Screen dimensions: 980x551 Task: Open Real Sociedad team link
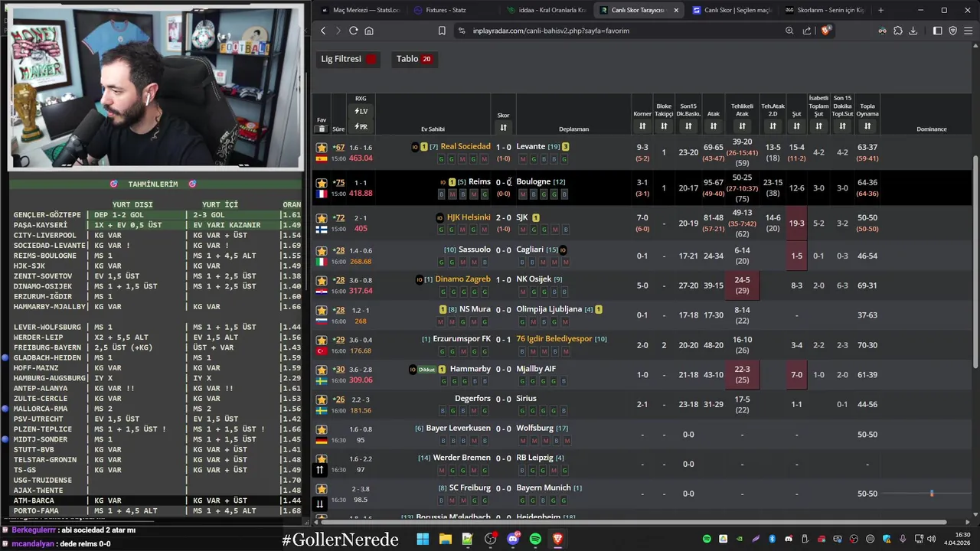[465, 146]
